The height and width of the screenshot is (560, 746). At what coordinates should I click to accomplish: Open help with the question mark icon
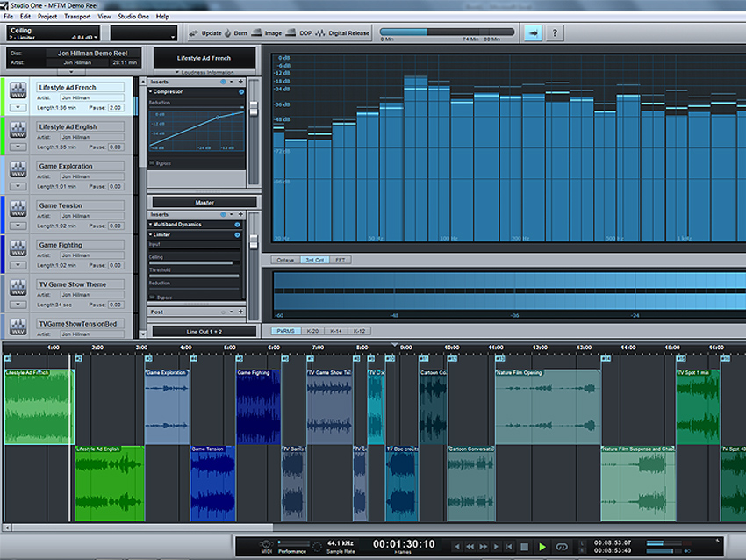555,33
